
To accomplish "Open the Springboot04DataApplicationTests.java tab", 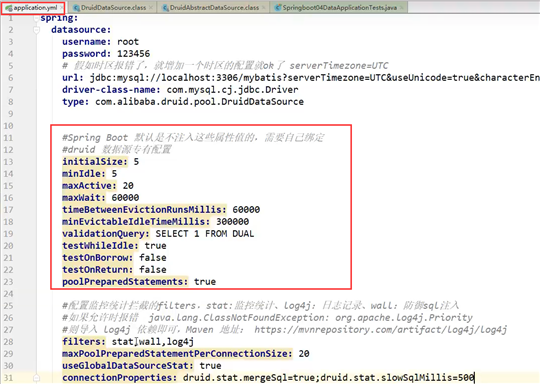I will click(339, 8).
